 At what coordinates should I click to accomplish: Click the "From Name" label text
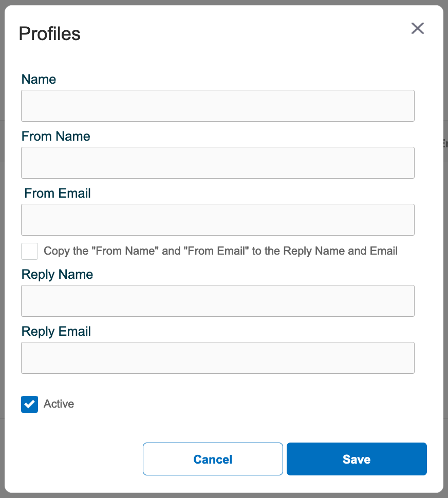56,136
